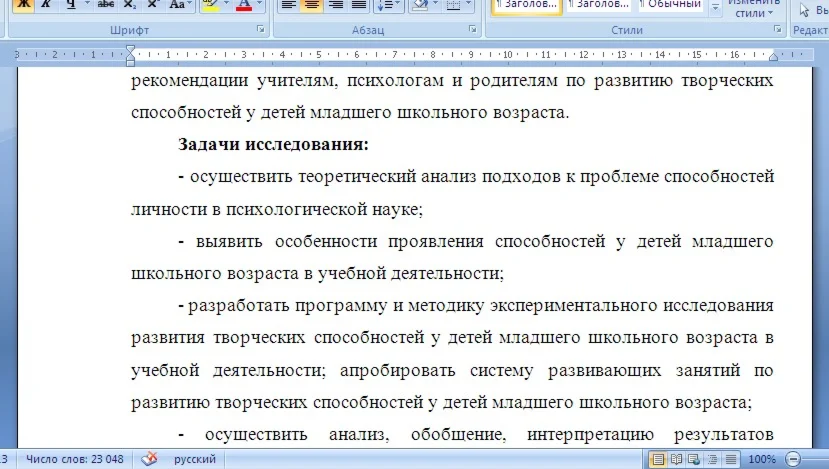This screenshot has width=829, height=469.
Task: Click the word экспериментального in document
Action: click(x=573, y=306)
